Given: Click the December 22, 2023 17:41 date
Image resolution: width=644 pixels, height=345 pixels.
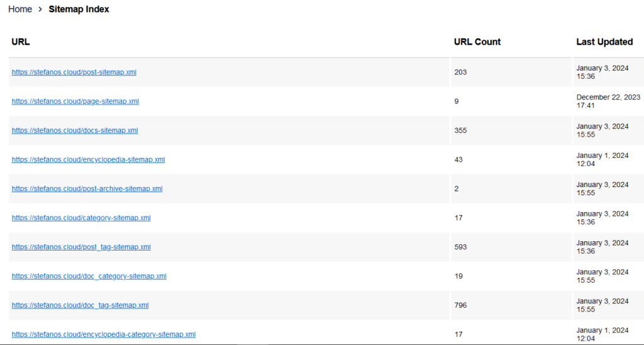Looking at the screenshot, I should 608,101.
